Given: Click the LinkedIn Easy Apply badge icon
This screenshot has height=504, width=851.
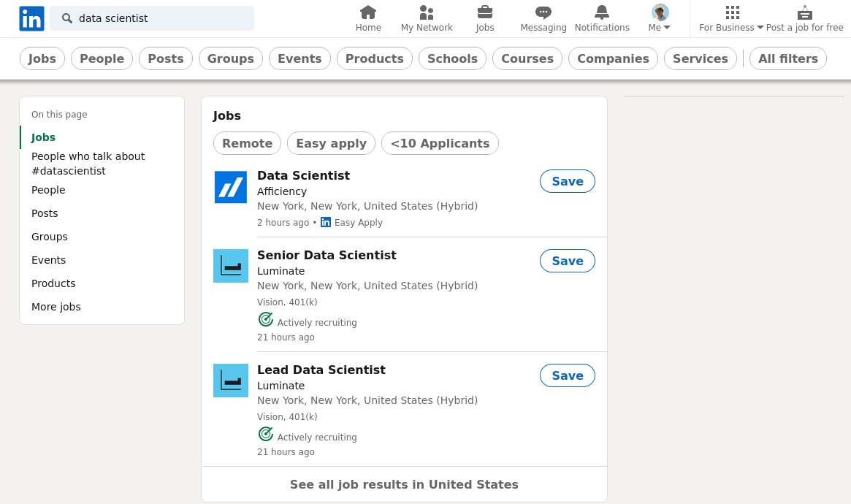Looking at the screenshot, I should [326, 223].
